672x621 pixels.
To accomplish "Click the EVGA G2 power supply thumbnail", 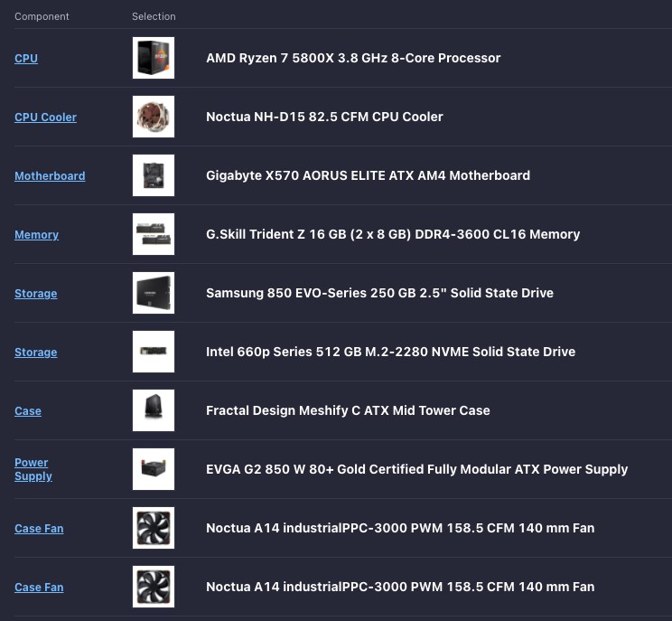I will tap(154, 469).
